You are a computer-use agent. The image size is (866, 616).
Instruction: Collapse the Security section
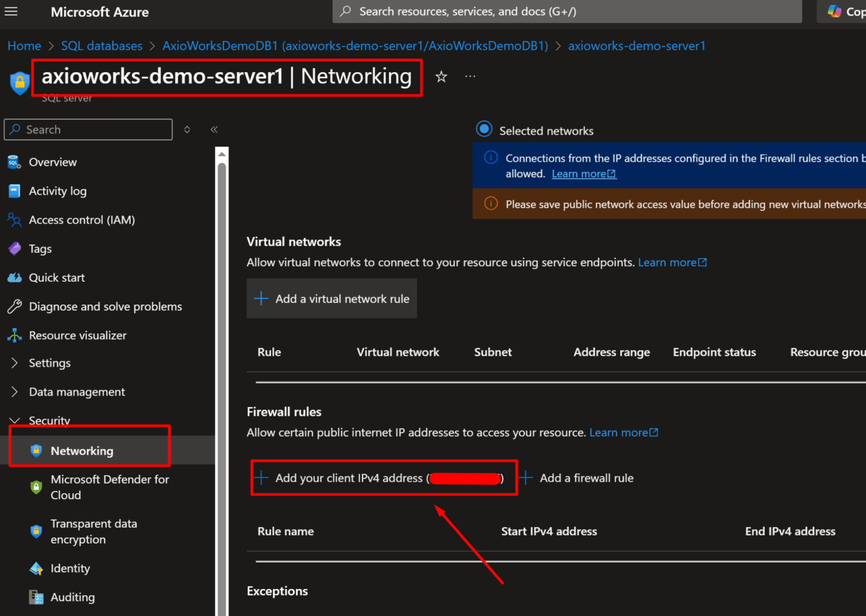coord(15,420)
